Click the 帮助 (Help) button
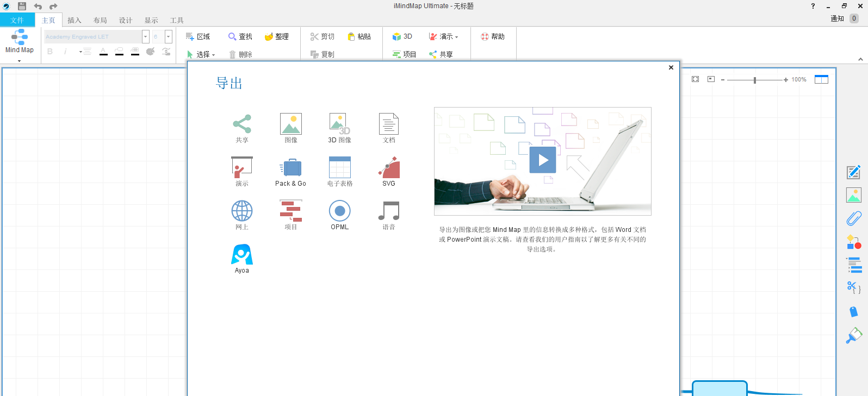 click(x=492, y=36)
